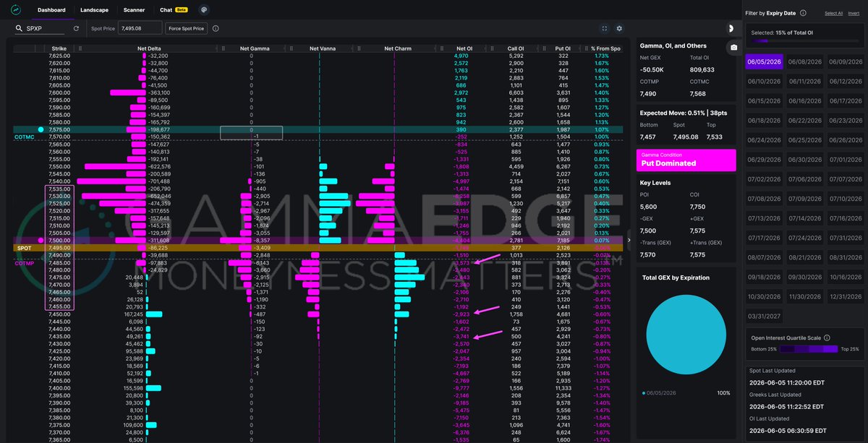Open the Scanner tab
The height and width of the screenshot is (443, 868).
point(134,10)
